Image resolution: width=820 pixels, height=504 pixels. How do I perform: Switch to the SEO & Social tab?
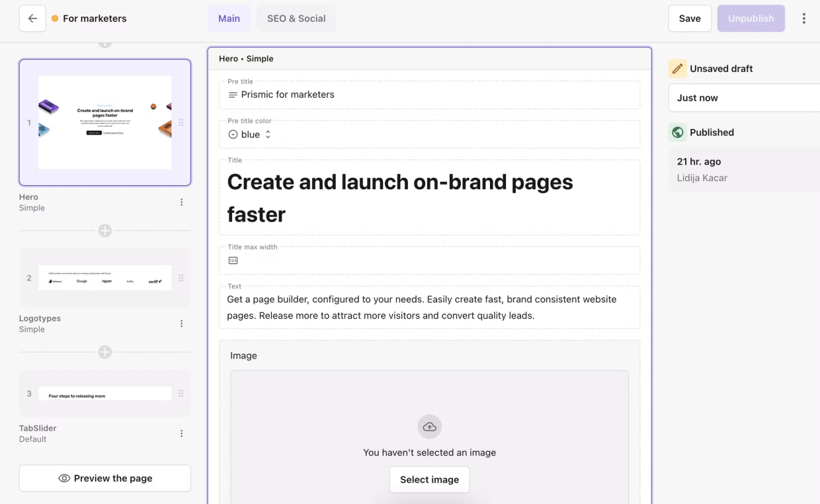(x=296, y=18)
